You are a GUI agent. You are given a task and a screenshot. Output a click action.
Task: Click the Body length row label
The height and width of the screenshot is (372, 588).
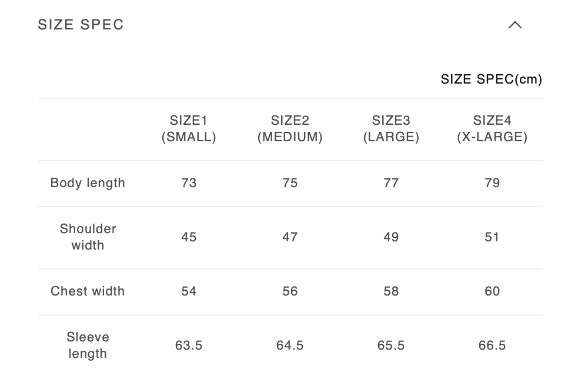click(x=88, y=183)
